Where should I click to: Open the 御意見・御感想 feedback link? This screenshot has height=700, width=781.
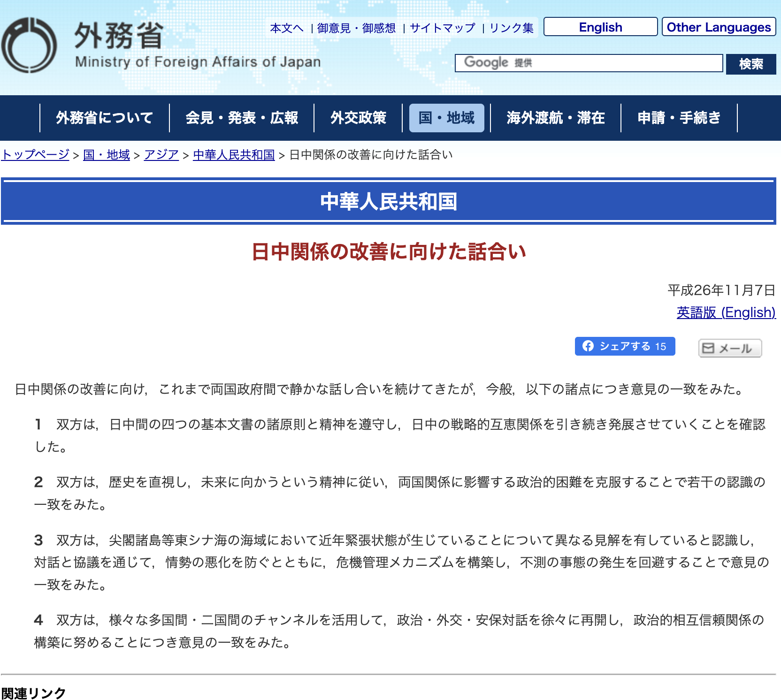pyautogui.click(x=356, y=28)
